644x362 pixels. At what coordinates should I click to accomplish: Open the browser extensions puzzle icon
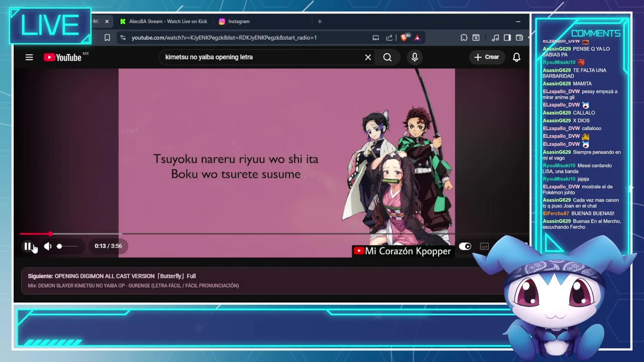pyautogui.click(x=464, y=38)
